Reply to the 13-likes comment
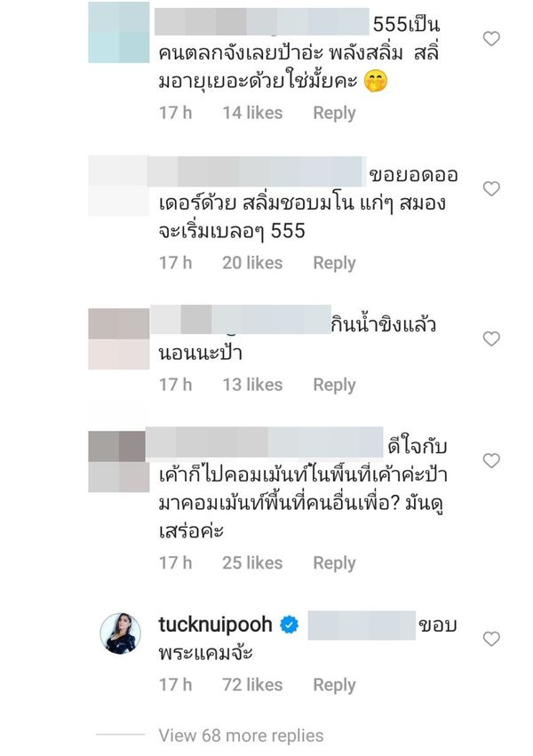This screenshot has width=533, height=756. [x=334, y=385]
